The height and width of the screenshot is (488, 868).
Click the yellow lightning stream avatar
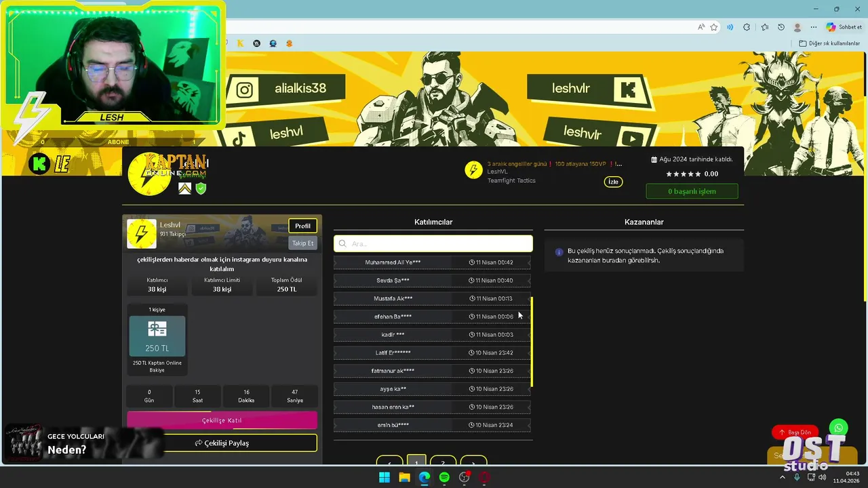(473, 170)
